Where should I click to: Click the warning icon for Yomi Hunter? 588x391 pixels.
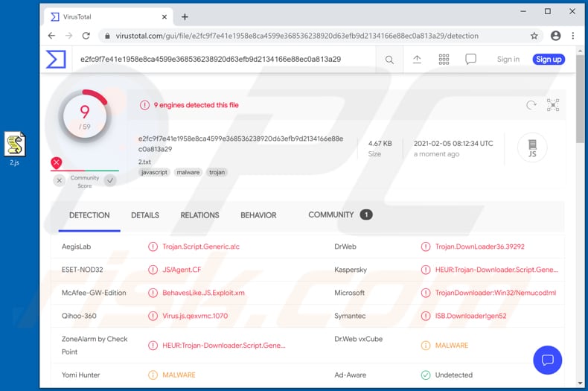[153, 375]
